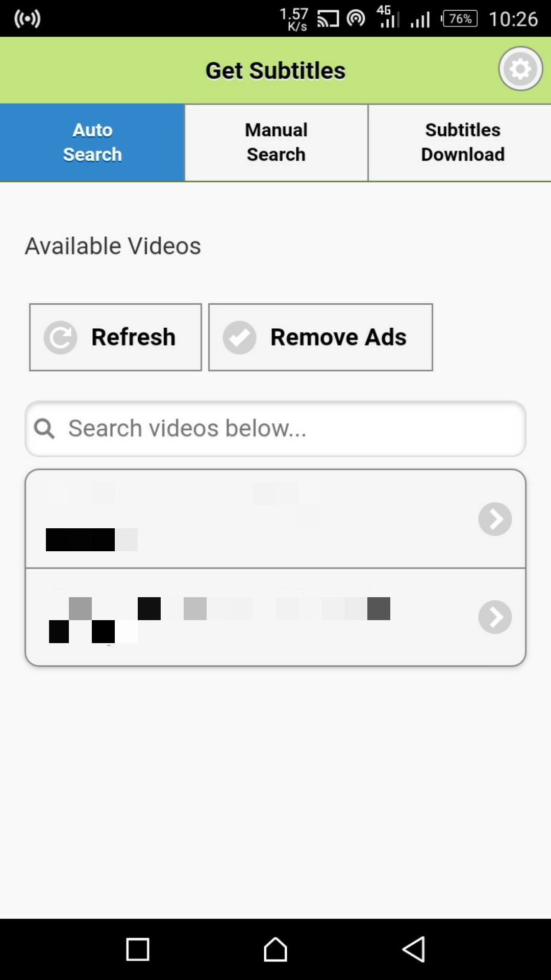Tap the checkmark icon beside Remove Ads
The width and height of the screenshot is (551, 980).
click(239, 337)
